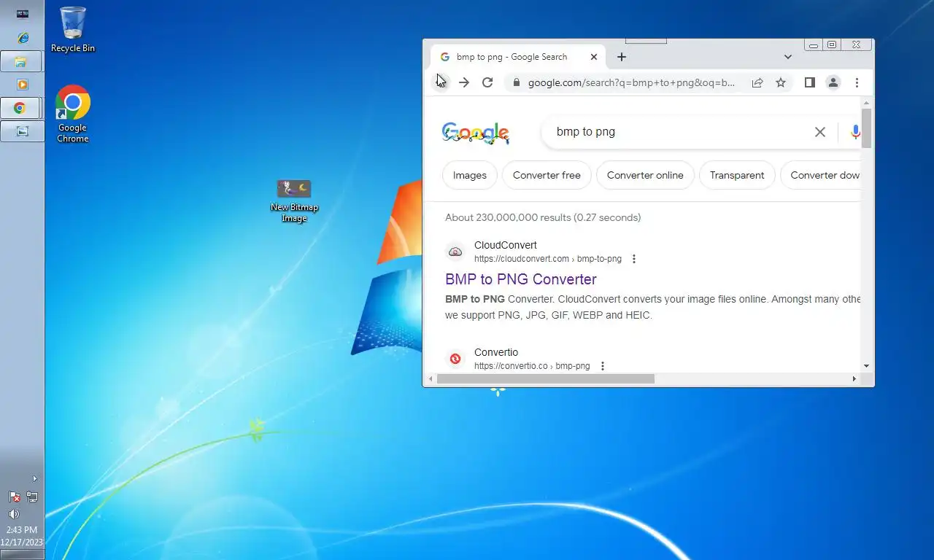
Task: Open Chrome's side panel
Action: pyautogui.click(x=809, y=82)
